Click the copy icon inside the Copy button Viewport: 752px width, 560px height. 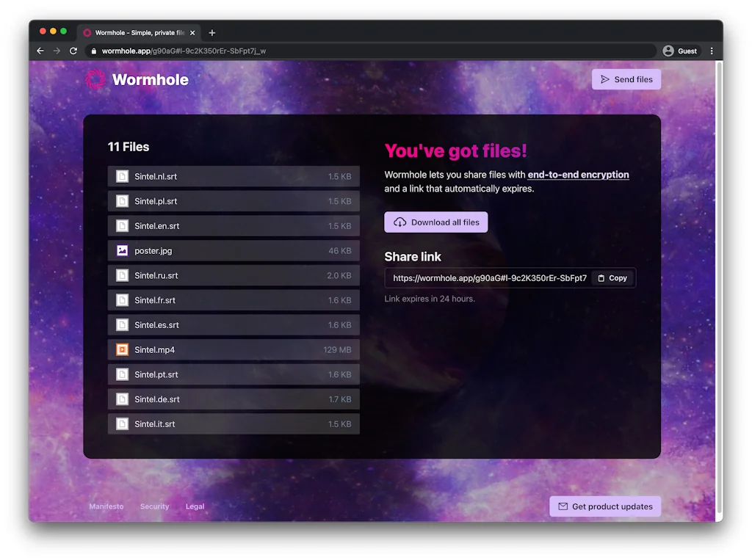pyautogui.click(x=600, y=277)
